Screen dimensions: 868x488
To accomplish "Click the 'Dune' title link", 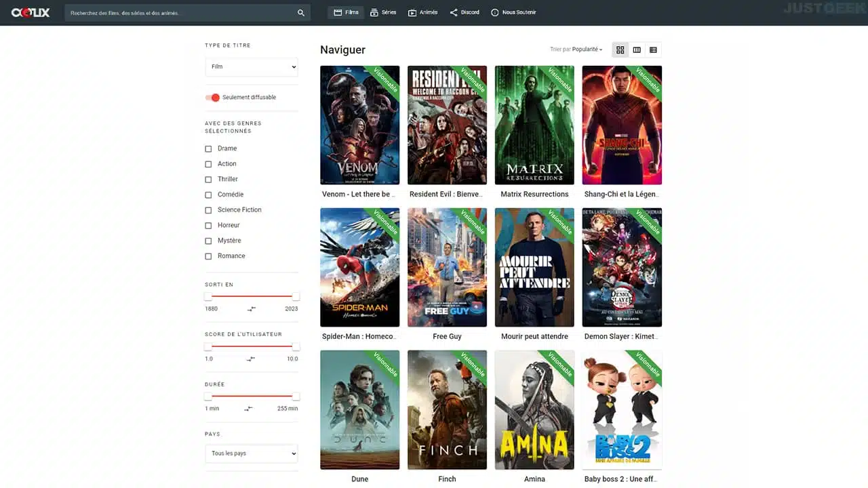I will [x=360, y=479].
